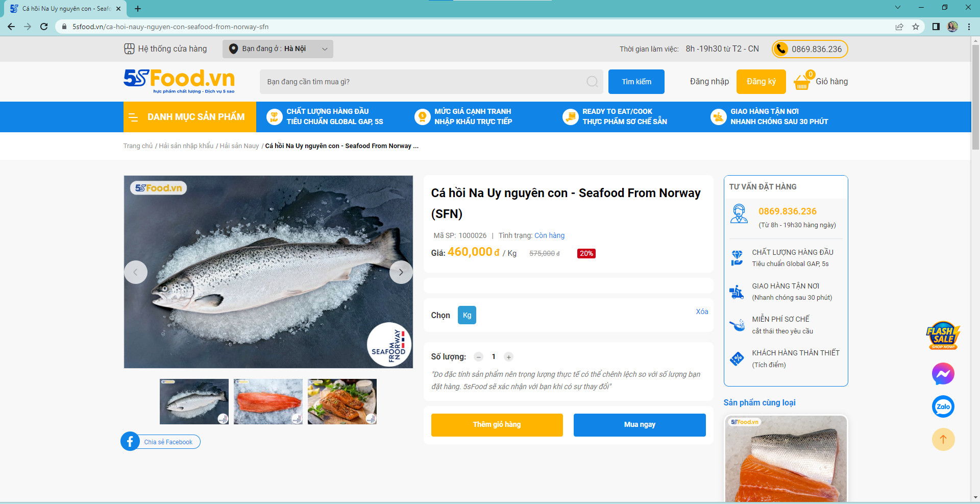Screen dimensions: 980x504
Task: Open Hải sản nhập khẩu breadcrumb
Action: tap(186, 146)
